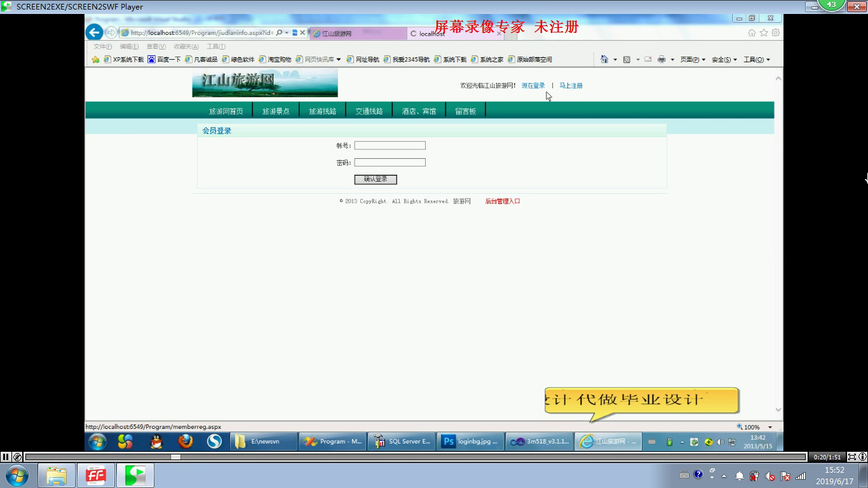The height and width of the screenshot is (488, 868).
Task: Expand hidden tray icons in host taskbar
Action: (x=724, y=476)
